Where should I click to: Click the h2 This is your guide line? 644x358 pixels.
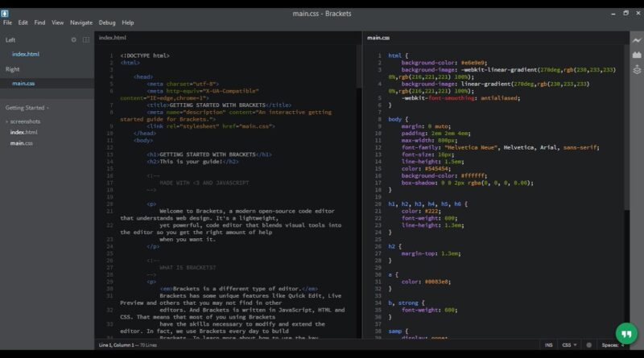pos(192,162)
